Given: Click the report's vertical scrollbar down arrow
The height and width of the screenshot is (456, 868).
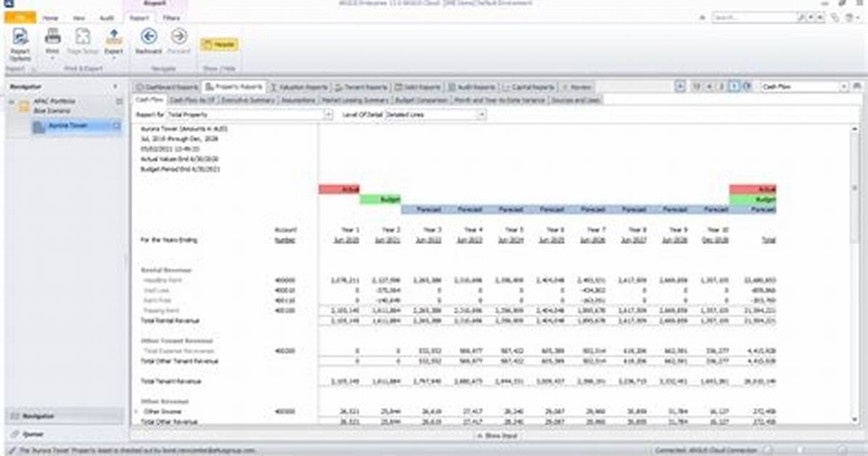Looking at the screenshot, I should (855, 420).
